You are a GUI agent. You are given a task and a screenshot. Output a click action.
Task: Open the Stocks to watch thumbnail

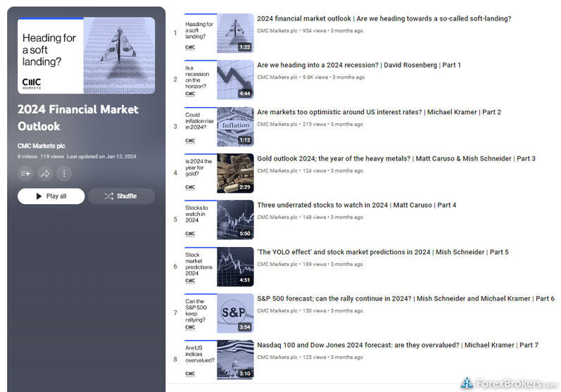[x=218, y=220]
